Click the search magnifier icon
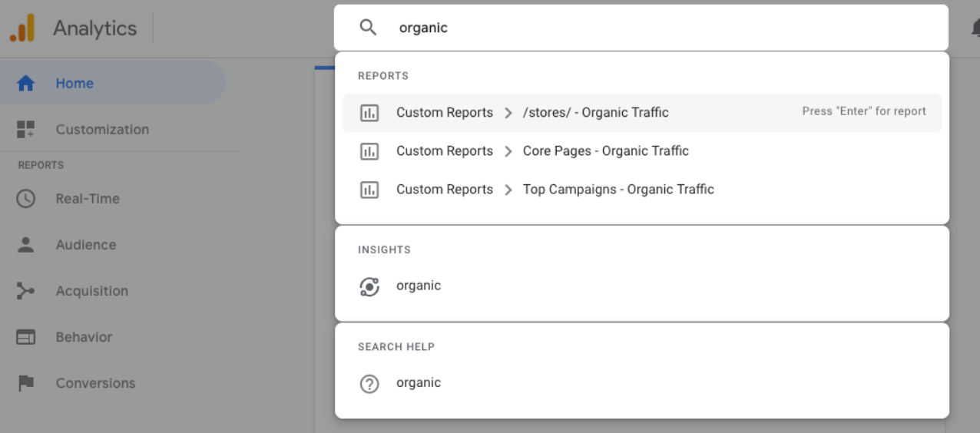Image resolution: width=980 pixels, height=433 pixels. click(369, 28)
